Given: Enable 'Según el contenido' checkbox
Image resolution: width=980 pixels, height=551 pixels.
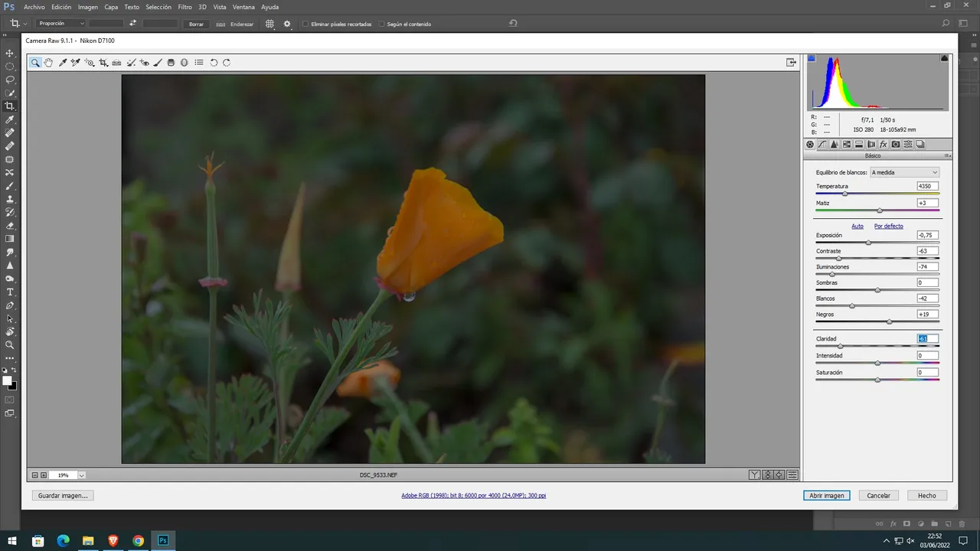Looking at the screenshot, I should pyautogui.click(x=381, y=24).
